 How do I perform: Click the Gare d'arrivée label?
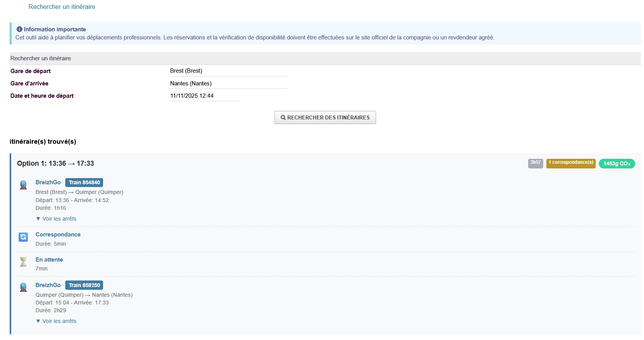point(29,83)
